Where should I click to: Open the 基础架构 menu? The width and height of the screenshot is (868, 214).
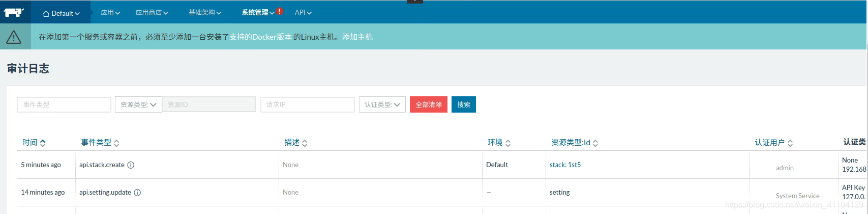point(205,13)
